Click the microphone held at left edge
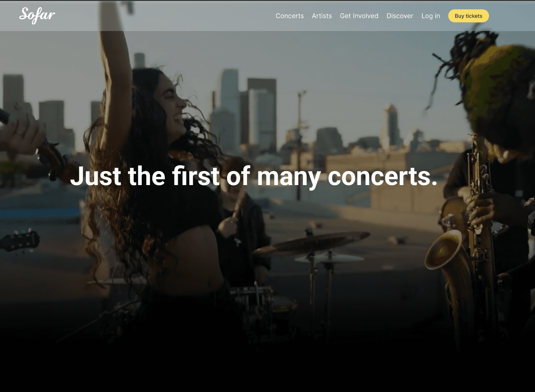The height and width of the screenshot is (392, 535). 4,117
